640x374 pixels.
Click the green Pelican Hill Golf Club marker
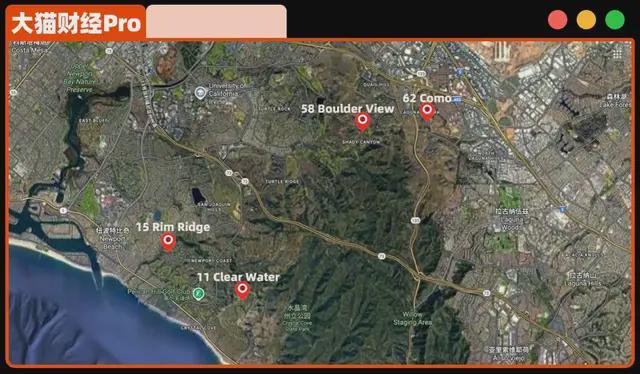[x=198, y=294]
